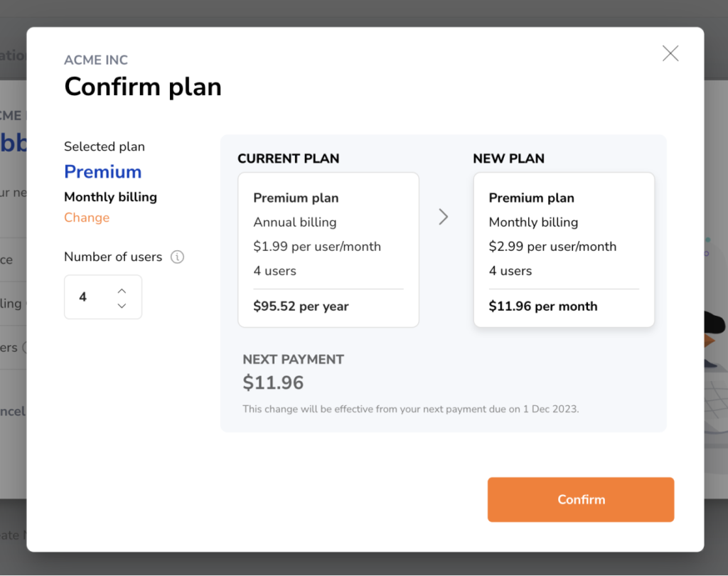This screenshot has width=728, height=576.
Task: Click the Change plan link
Action: [x=87, y=218]
